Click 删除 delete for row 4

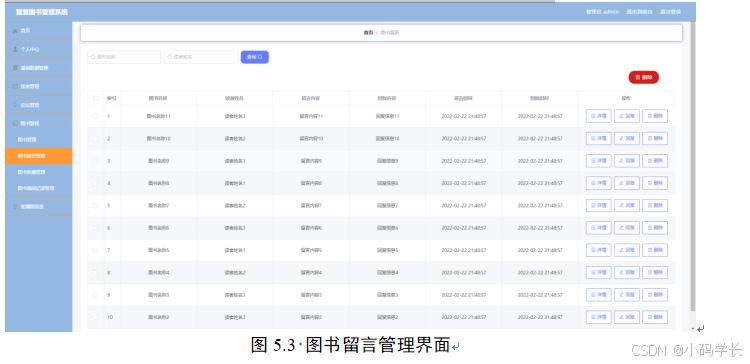tap(655, 183)
